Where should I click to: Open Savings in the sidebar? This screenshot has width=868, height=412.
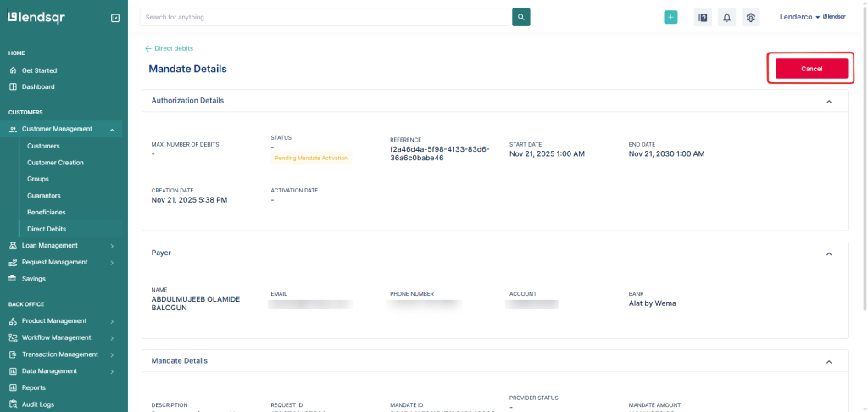pos(33,279)
